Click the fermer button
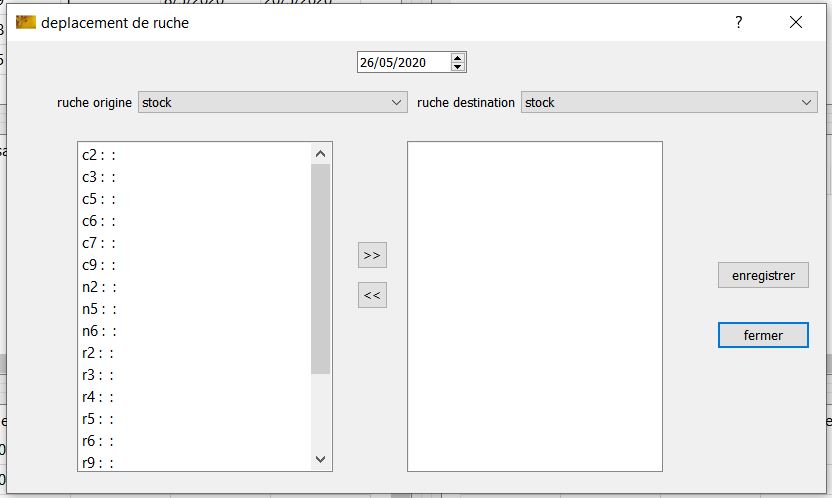Screen dimensions: 832x498 click(763, 336)
